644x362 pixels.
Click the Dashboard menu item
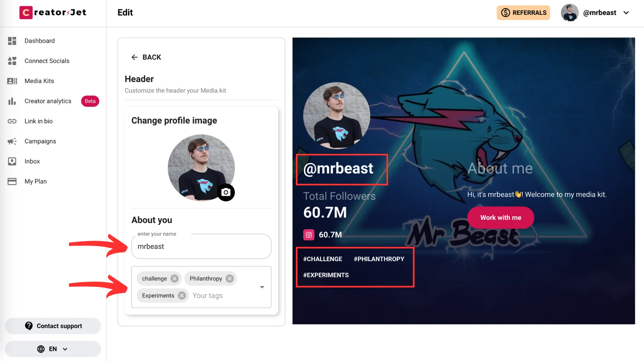click(x=39, y=41)
